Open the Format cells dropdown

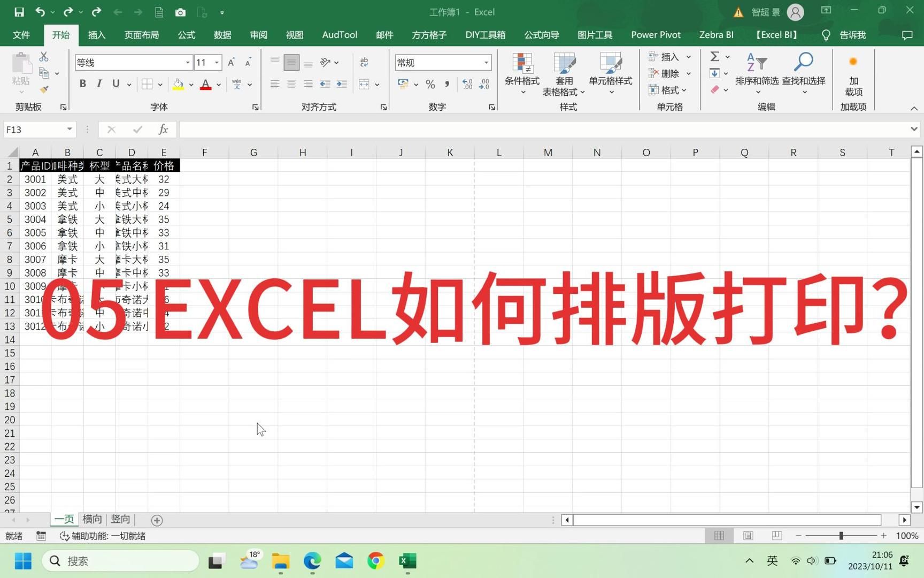coord(667,90)
